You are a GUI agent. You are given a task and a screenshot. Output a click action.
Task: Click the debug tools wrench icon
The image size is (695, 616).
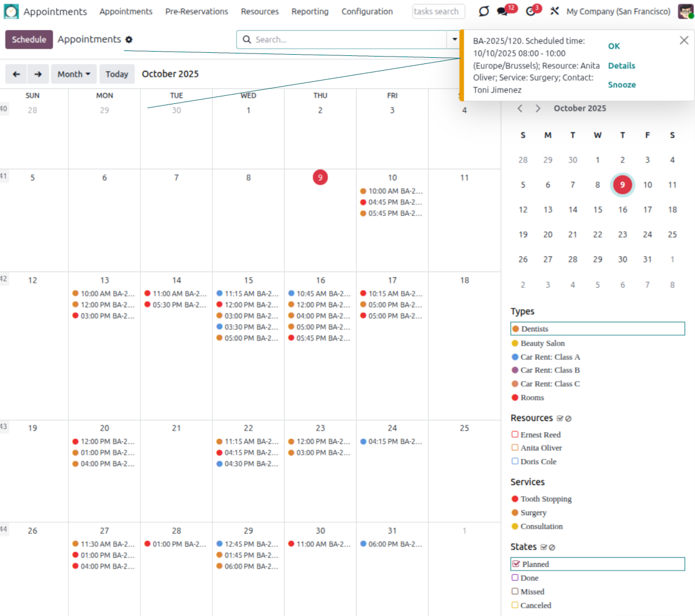click(554, 12)
